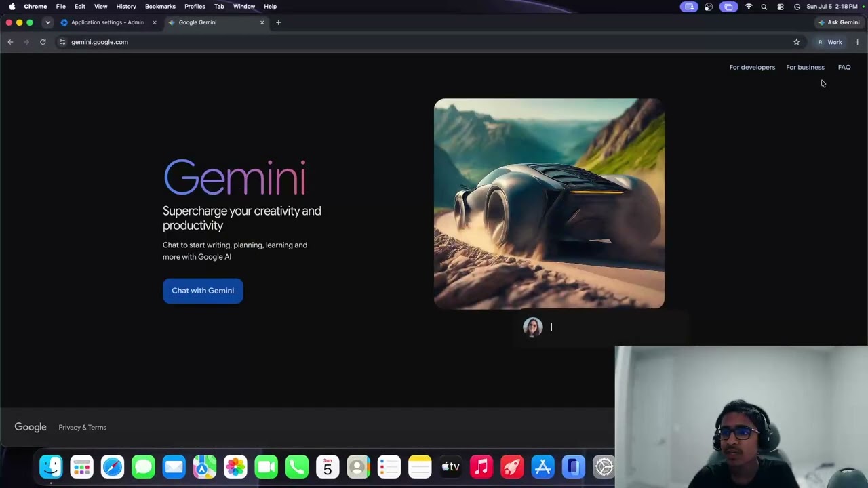
Task: Click the user avatar below the car image
Action: tap(533, 327)
